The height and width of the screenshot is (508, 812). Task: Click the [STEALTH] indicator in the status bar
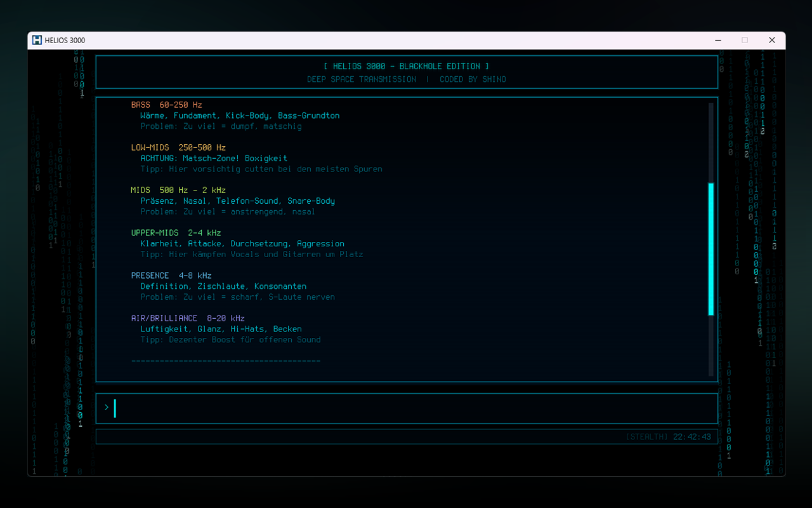(648, 436)
